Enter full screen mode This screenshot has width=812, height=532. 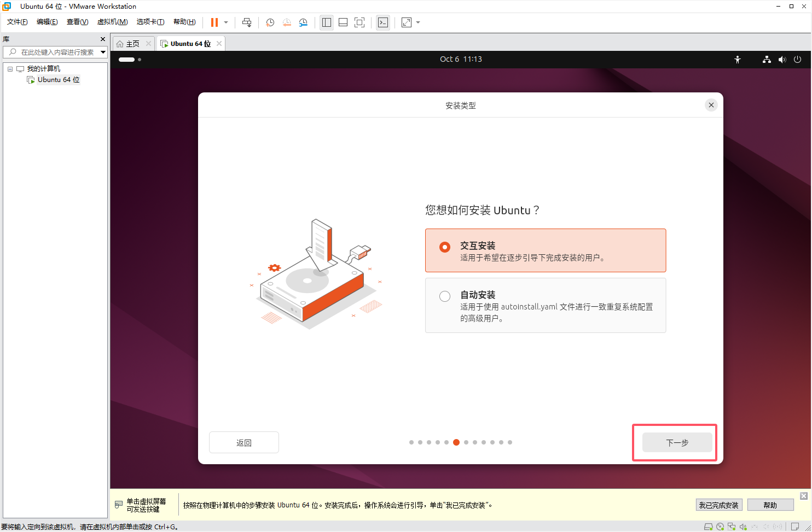359,22
